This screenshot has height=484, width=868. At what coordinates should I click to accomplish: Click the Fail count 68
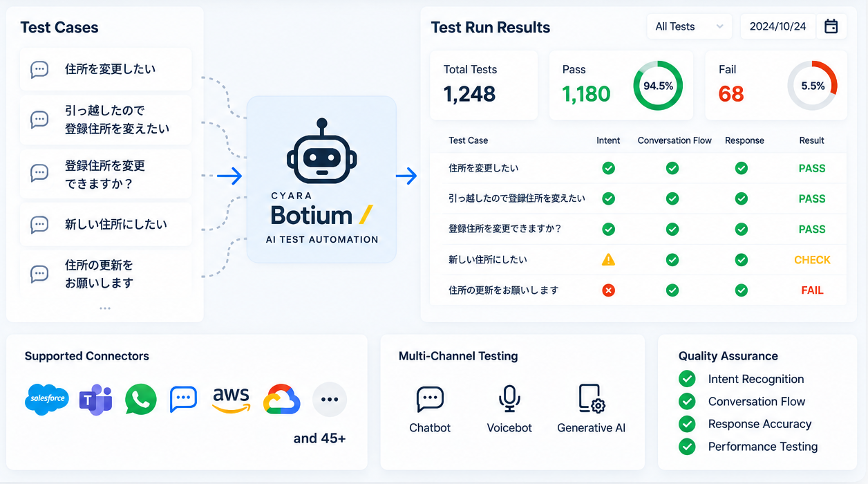[731, 94]
